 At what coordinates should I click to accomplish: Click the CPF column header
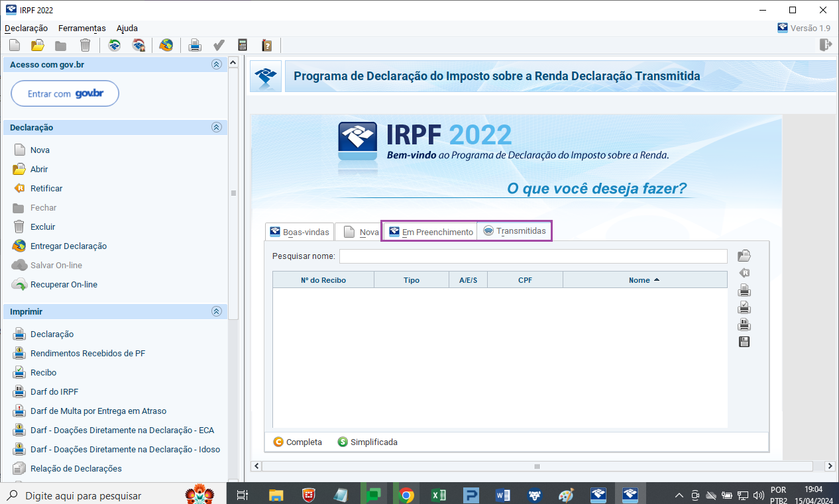click(x=525, y=280)
